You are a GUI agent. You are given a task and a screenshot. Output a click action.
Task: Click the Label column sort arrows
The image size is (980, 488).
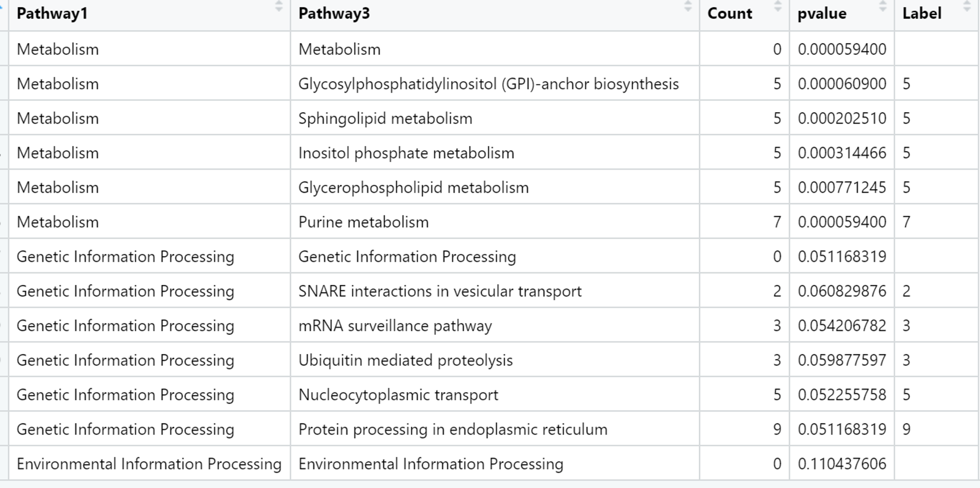[967, 6]
